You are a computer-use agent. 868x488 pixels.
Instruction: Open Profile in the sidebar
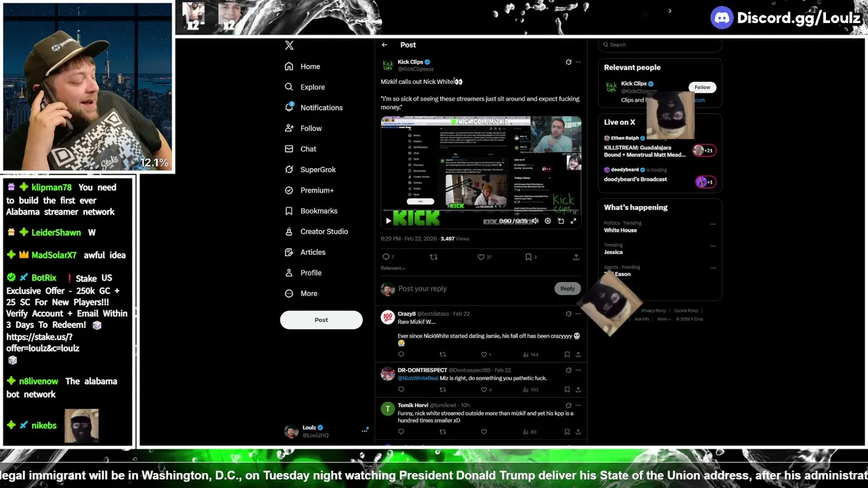(x=303, y=272)
